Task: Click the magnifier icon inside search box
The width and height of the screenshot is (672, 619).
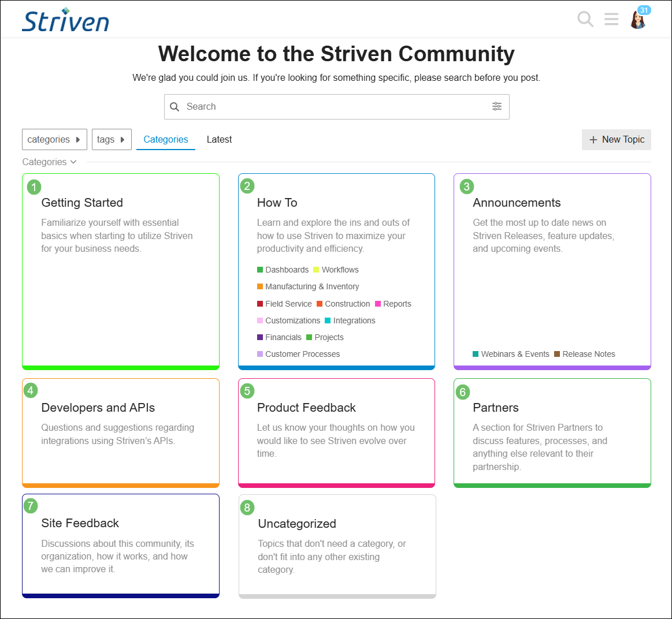Action: pyautogui.click(x=175, y=107)
